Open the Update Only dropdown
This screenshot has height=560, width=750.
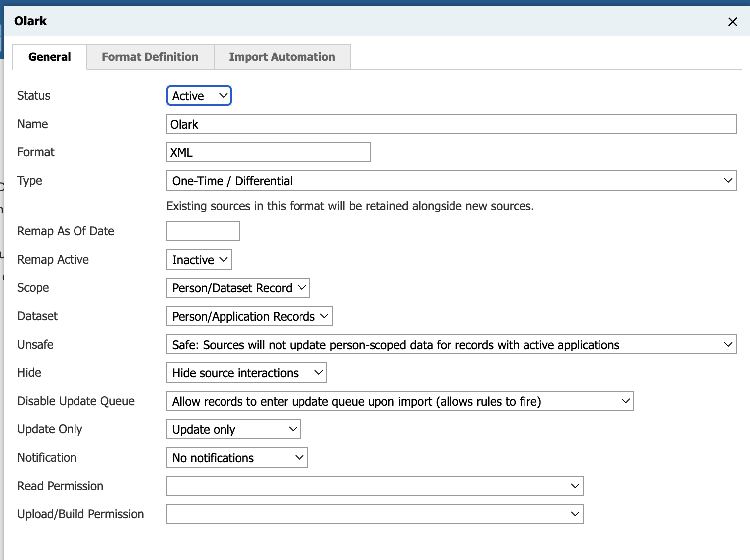tap(233, 429)
